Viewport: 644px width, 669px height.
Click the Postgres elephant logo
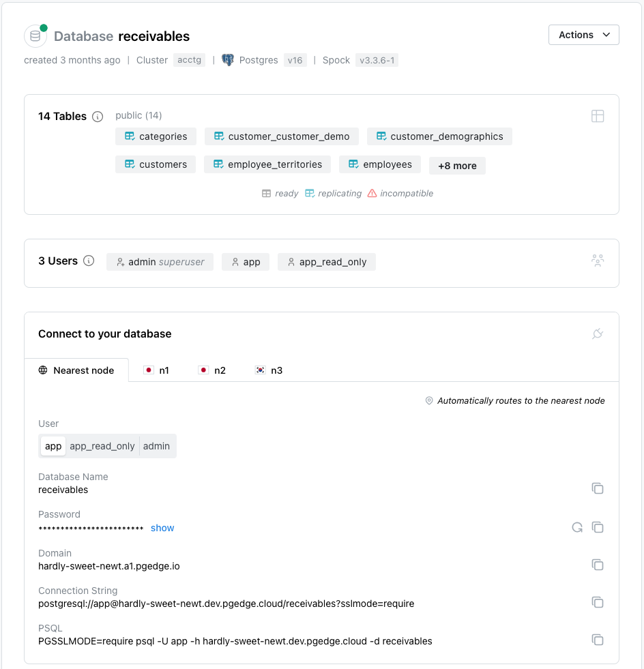point(228,60)
